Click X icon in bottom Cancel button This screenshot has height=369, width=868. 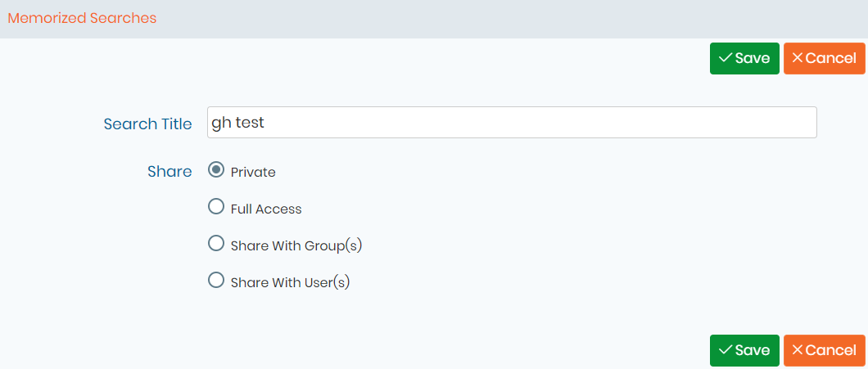798,349
